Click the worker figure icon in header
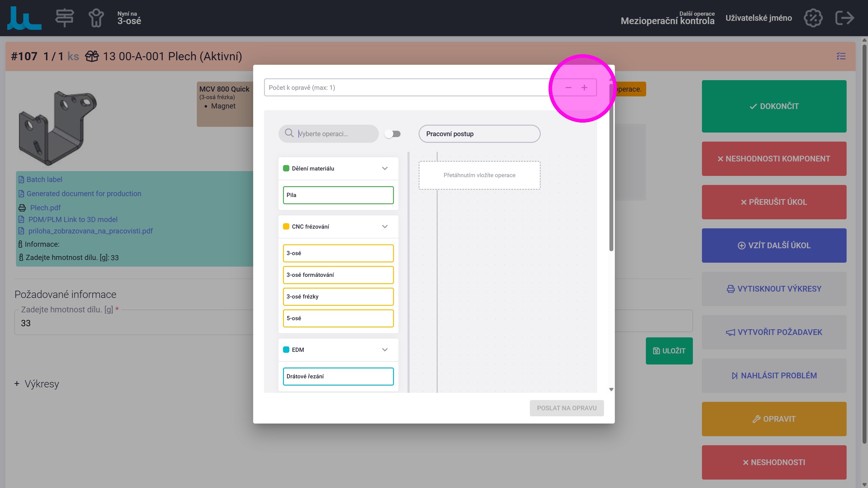This screenshot has height=488, width=868. point(96,18)
